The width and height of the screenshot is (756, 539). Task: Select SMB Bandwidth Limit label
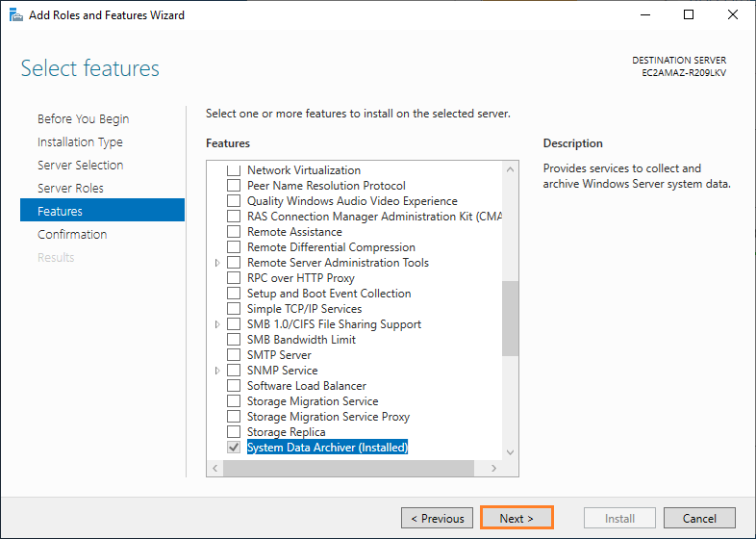[x=301, y=340]
